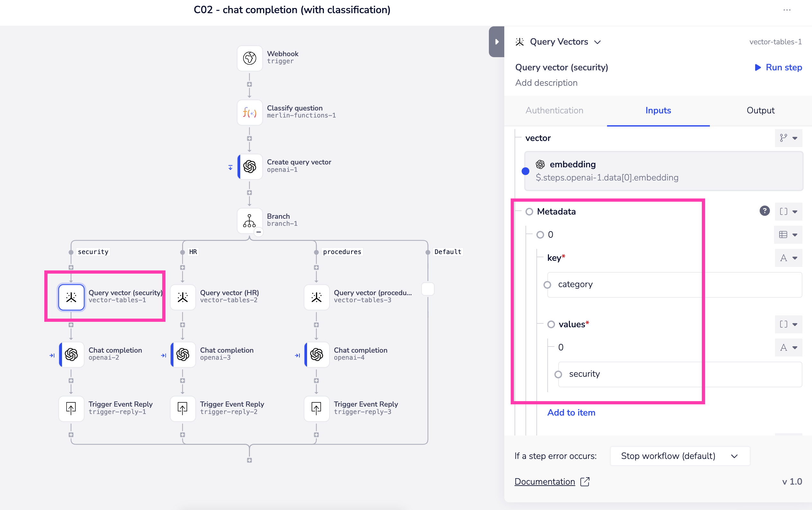The height and width of the screenshot is (510, 812).
Task: Click the Metadata help question mark icon
Action: point(764,211)
